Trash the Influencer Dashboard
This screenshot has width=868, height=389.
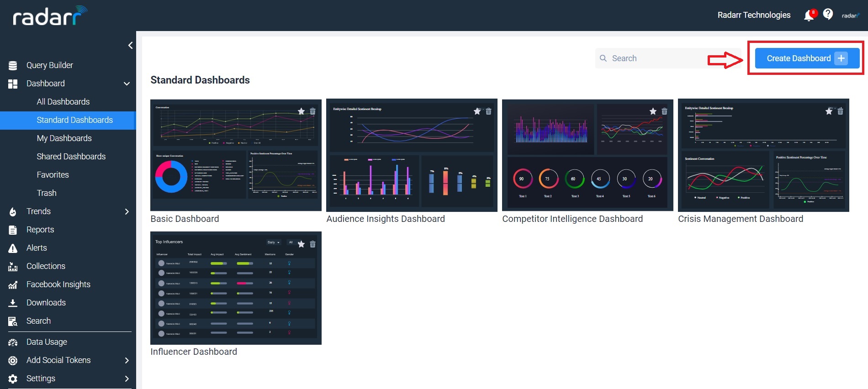coord(313,244)
